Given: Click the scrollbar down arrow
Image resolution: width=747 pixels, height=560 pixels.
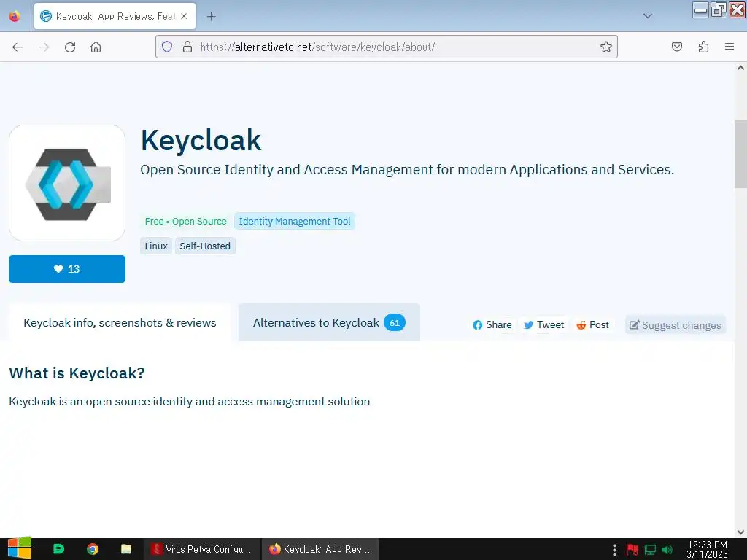Looking at the screenshot, I should [740, 532].
